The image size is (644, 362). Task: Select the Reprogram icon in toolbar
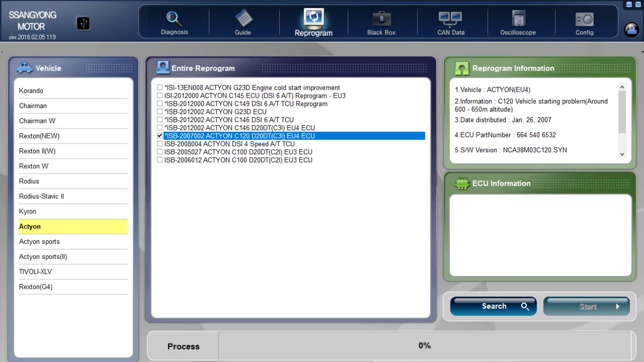[313, 18]
